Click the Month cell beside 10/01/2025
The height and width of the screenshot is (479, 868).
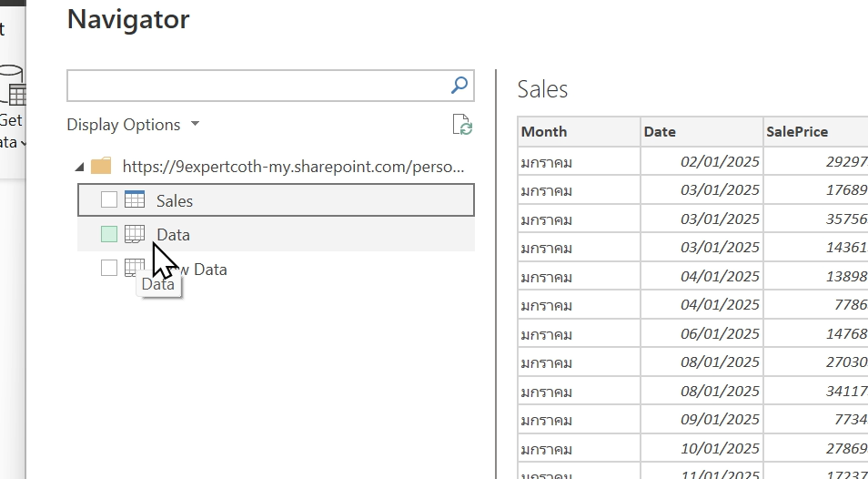point(579,448)
